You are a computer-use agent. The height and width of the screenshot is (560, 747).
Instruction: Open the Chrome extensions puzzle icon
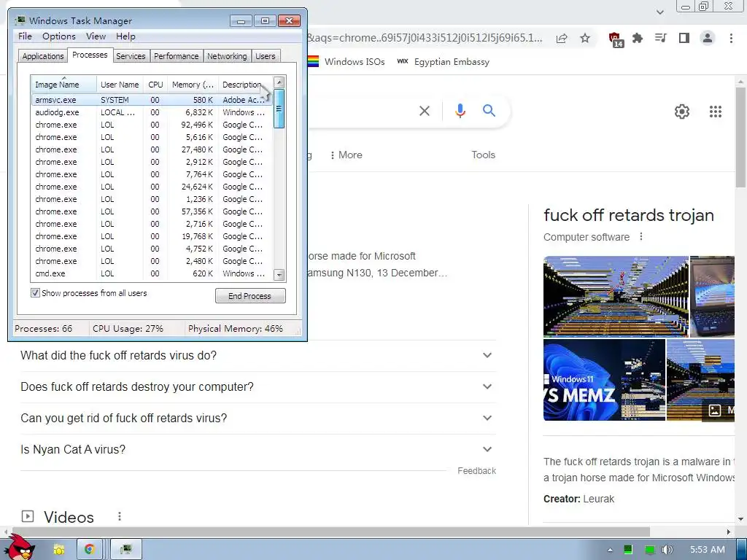pyautogui.click(x=638, y=38)
